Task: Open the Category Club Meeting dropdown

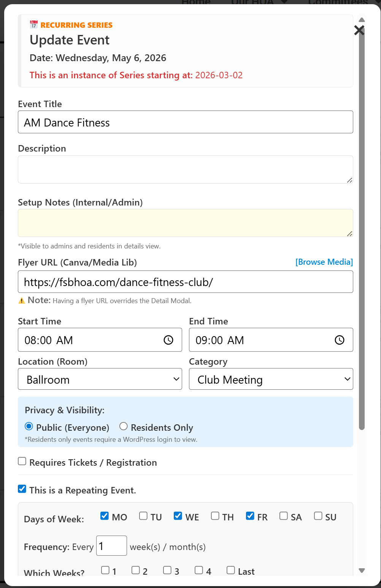Action: pos(271,379)
